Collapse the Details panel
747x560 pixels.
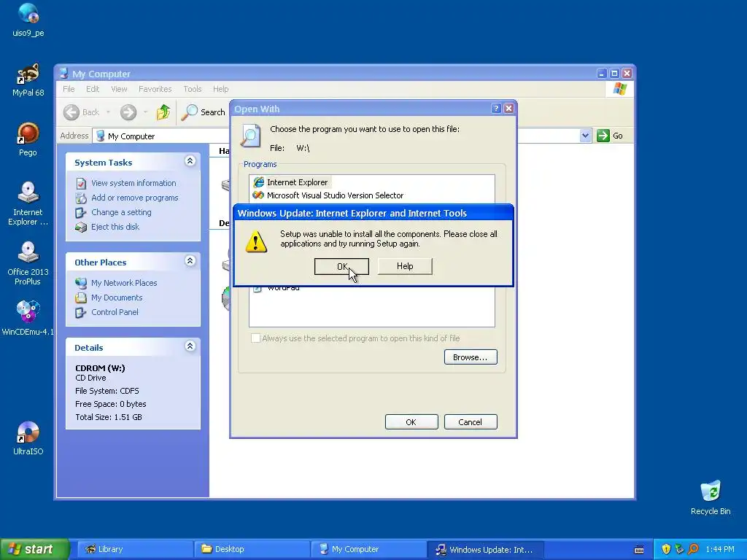[x=190, y=346]
